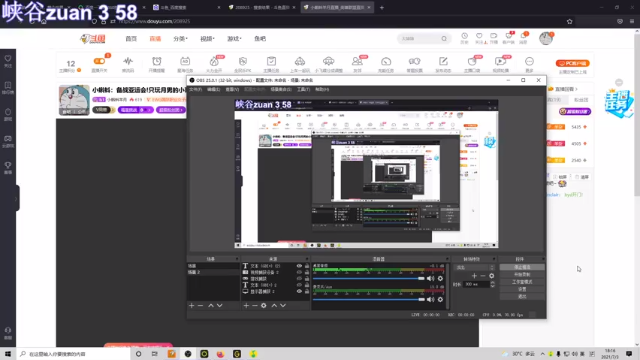Focus the Windows taskbar search box

click(x=73, y=354)
